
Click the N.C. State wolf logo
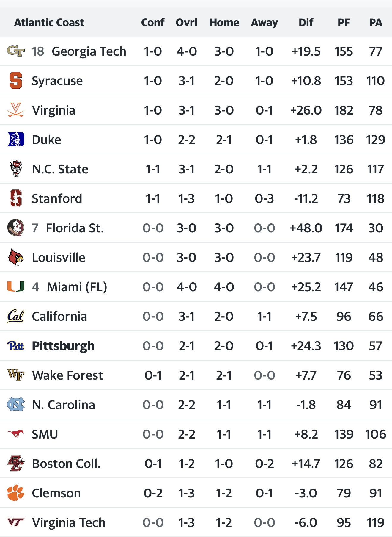click(x=16, y=169)
